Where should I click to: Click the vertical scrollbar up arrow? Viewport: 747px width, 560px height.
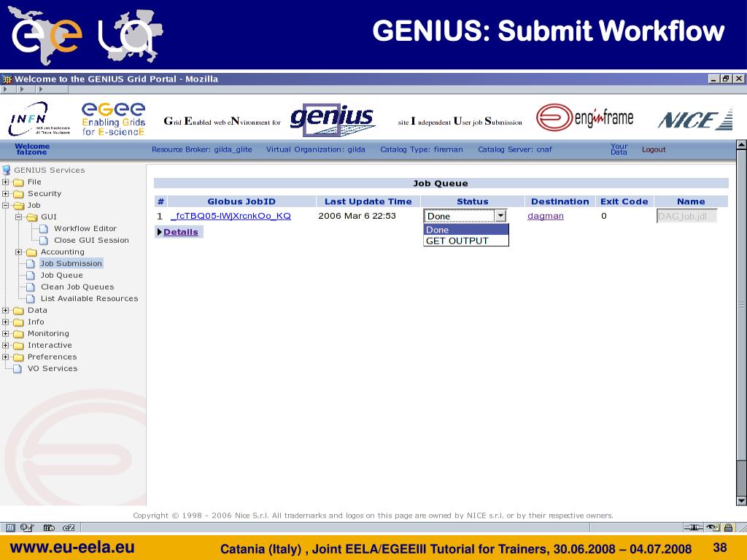pyautogui.click(x=741, y=145)
